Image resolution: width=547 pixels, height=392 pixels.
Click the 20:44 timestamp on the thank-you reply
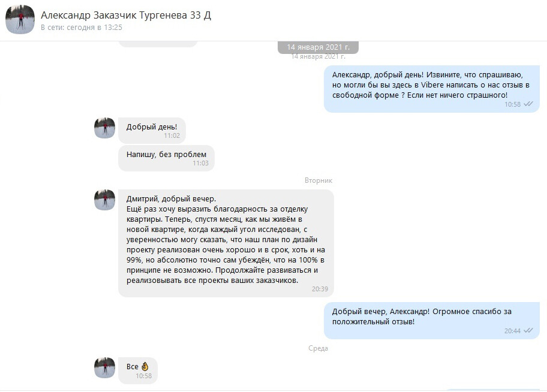512,331
